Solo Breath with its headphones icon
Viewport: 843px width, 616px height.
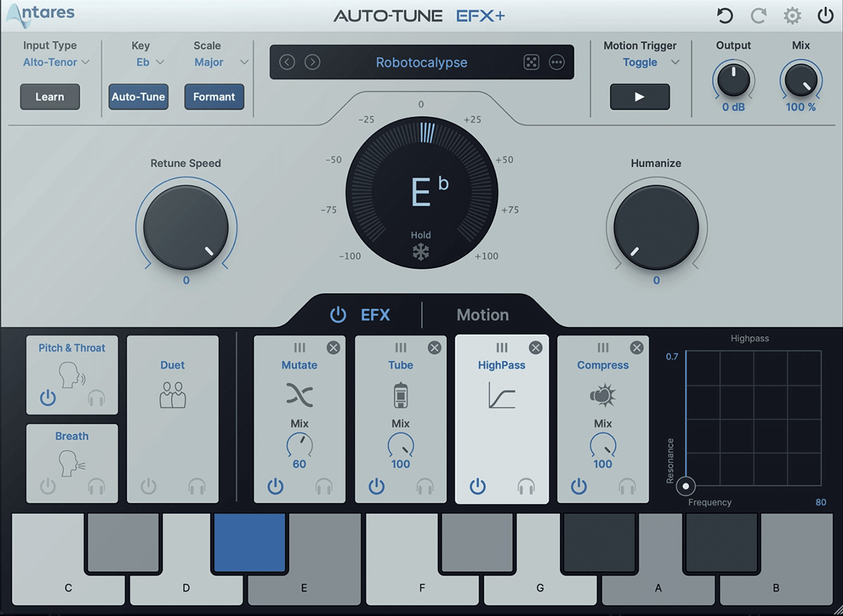click(x=96, y=487)
